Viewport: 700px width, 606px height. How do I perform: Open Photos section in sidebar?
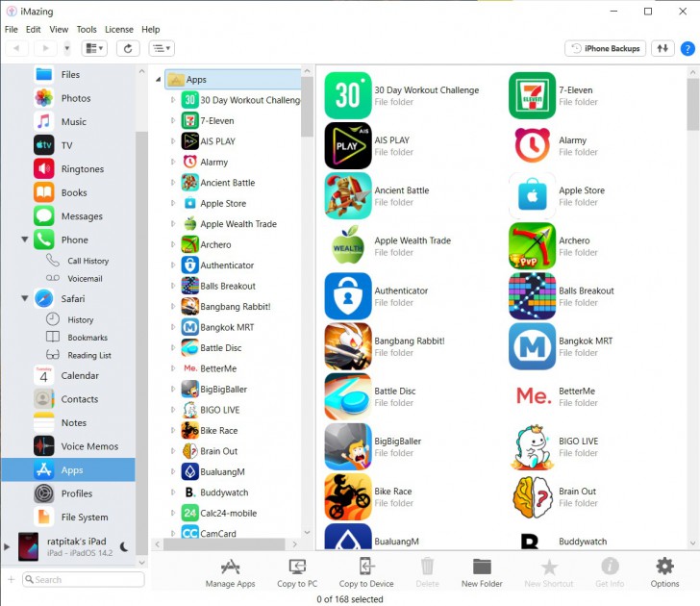75,98
